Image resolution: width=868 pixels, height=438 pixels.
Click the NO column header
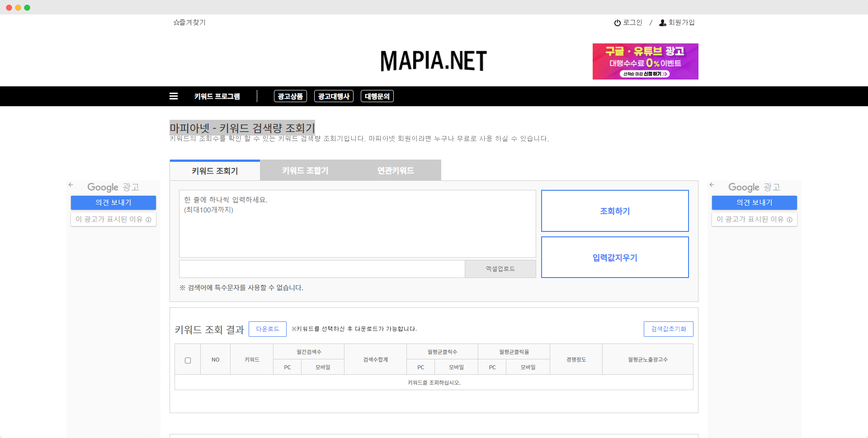coord(216,360)
